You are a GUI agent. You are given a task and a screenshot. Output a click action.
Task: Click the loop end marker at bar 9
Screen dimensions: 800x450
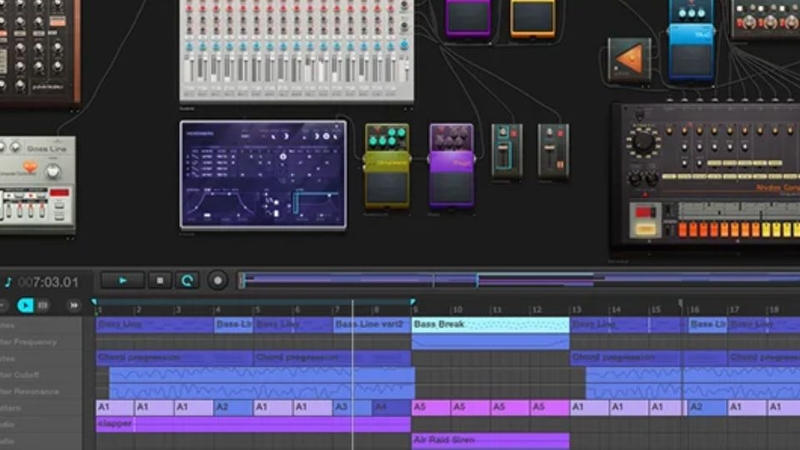(413, 303)
